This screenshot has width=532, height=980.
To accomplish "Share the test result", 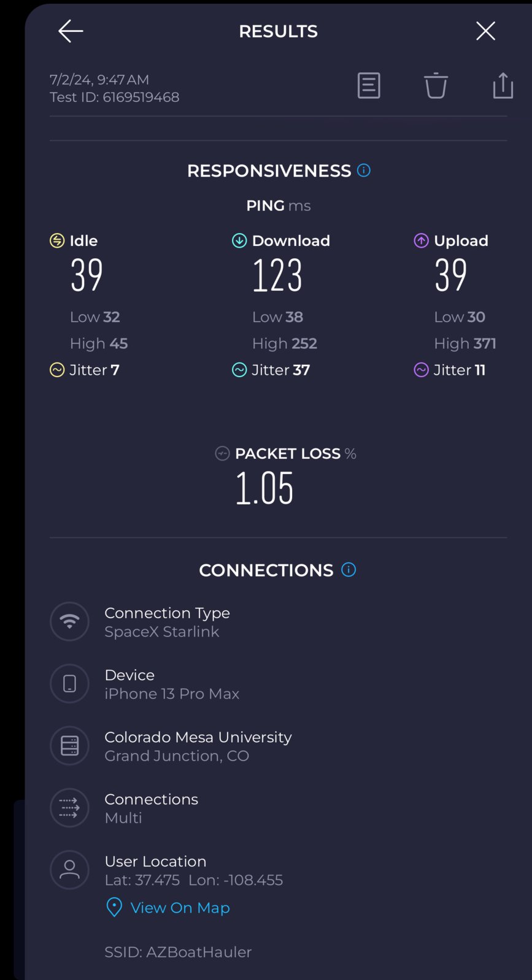I will 503,85.
